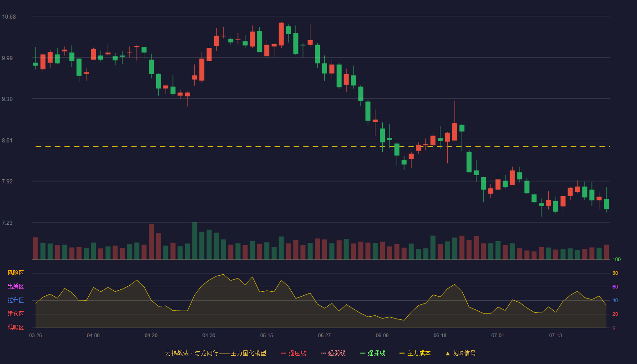
Task: Click the orange 80 indicator scale value
Action: point(615,273)
